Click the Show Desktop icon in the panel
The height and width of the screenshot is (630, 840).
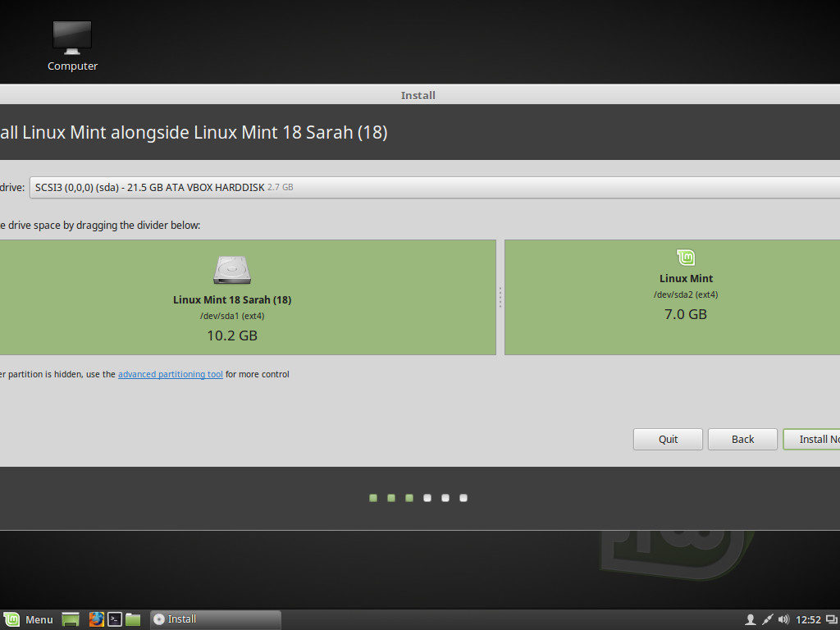[x=71, y=619]
